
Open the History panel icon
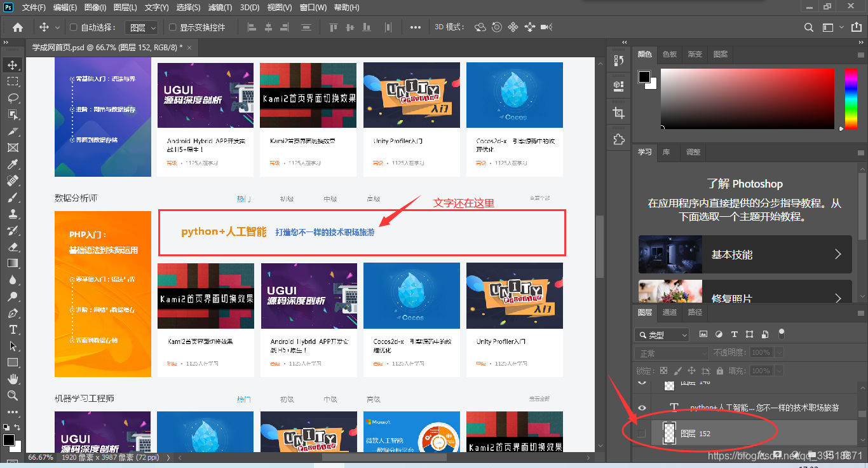tap(619, 60)
